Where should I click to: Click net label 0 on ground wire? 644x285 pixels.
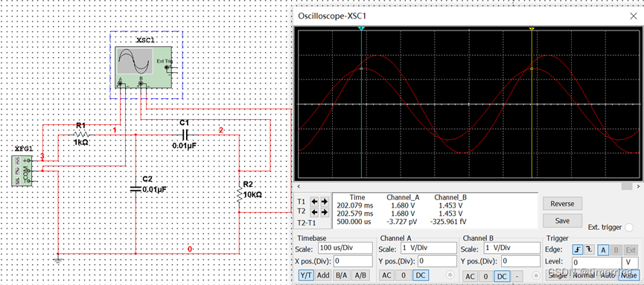click(190, 249)
